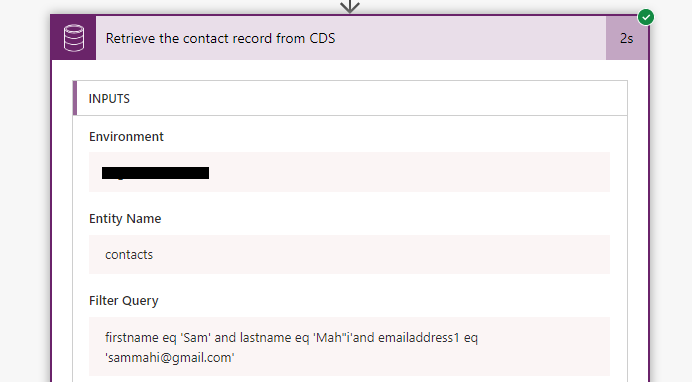Viewport: 692px width, 382px height.
Task: Click empty area right of contacts value
Action: tap(380, 255)
